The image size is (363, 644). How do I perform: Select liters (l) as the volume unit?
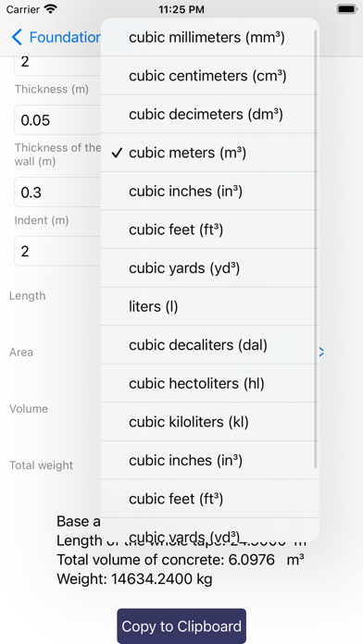click(209, 306)
